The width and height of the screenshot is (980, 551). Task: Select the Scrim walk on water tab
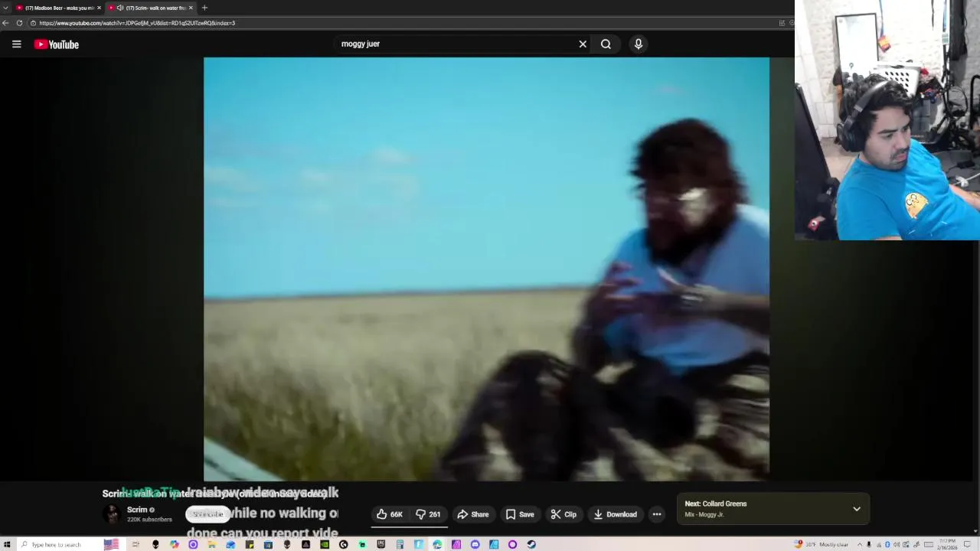point(150,8)
